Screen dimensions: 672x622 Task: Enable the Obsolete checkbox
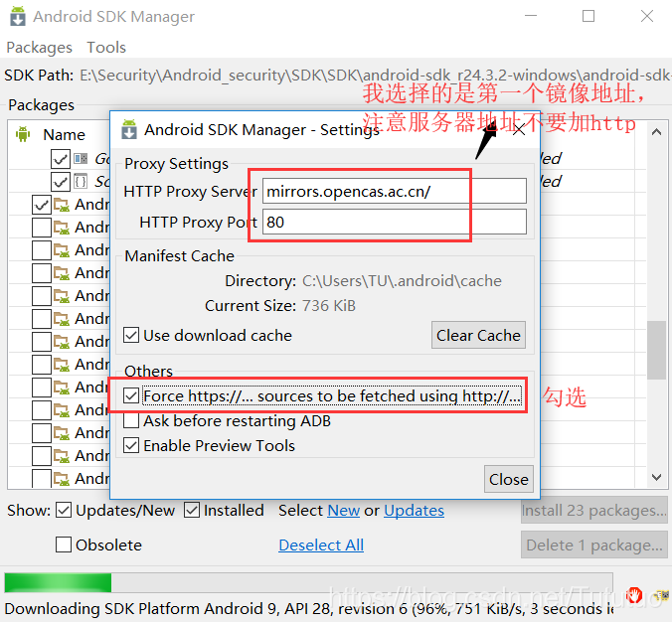point(64,544)
